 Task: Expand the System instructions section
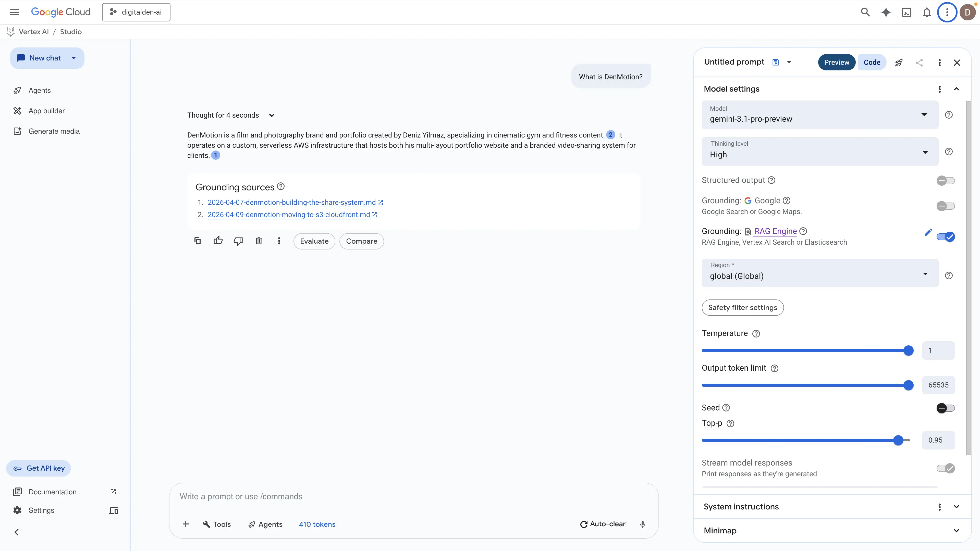pyautogui.click(x=957, y=507)
